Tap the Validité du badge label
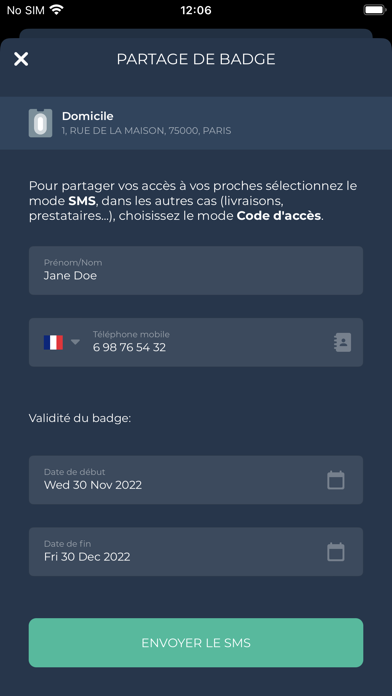 80,418
